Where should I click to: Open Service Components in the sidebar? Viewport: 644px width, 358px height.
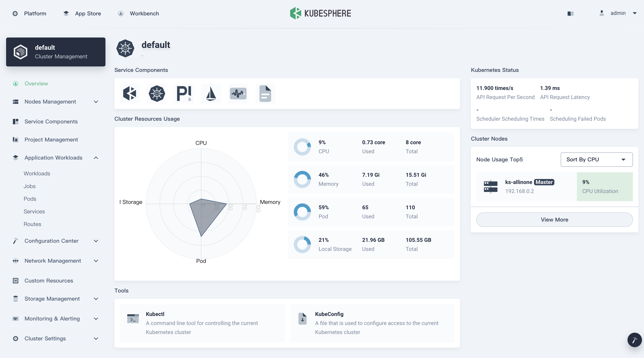pyautogui.click(x=51, y=122)
